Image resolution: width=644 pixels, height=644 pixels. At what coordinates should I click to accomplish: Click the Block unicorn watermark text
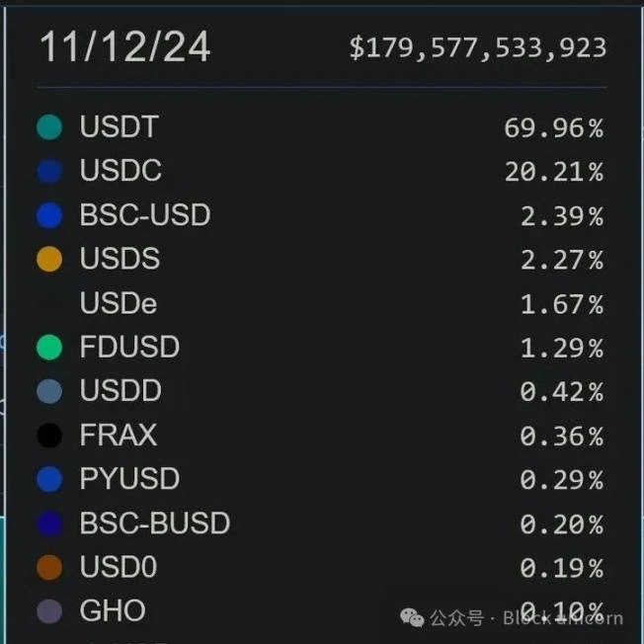click(x=563, y=618)
